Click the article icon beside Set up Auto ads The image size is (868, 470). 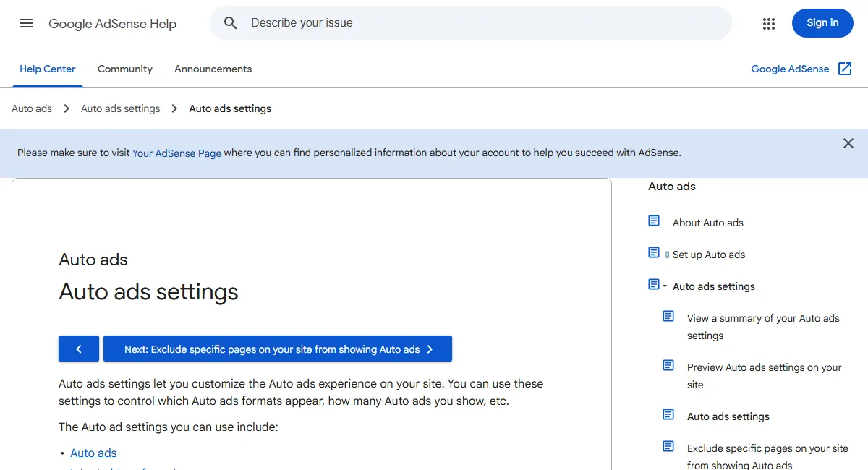pyautogui.click(x=654, y=252)
